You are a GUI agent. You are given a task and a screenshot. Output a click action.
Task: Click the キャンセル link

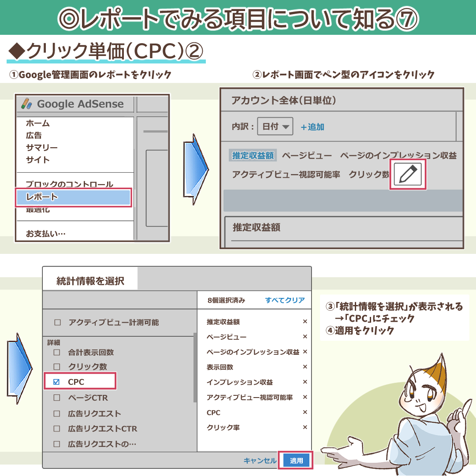(260, 461)
